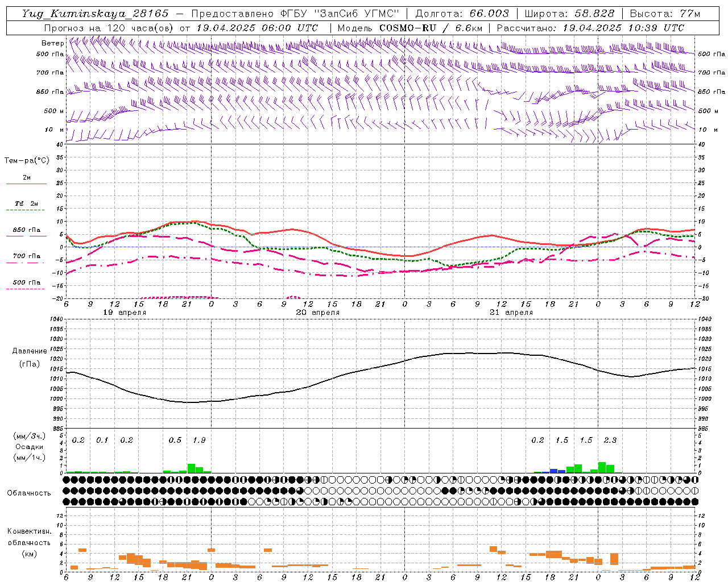
Task: Select the '1.9' precipitation total value
Action: point(199,440)
